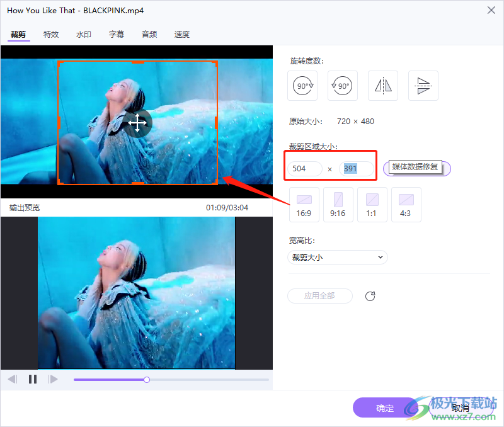The width and height of the screenshot is (504, 427).
Task: Click the 媒体数据修复 button
Action: [417, 168]
